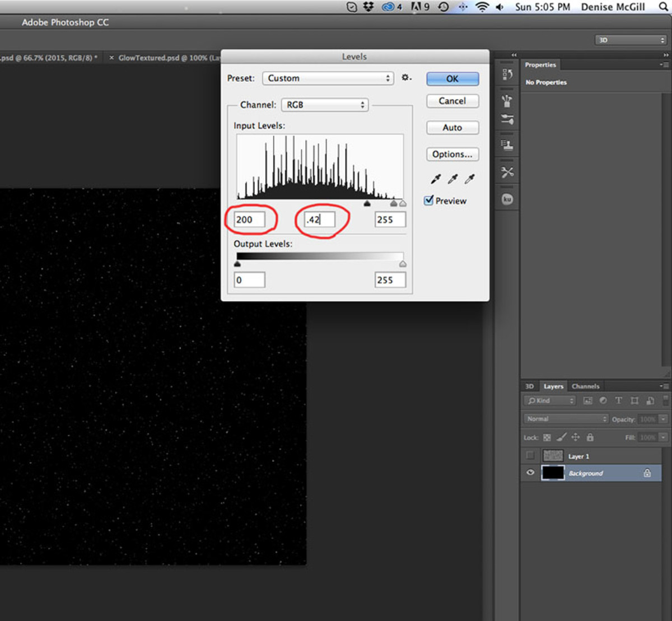Open the Channel dropdown showing RGB

point(325,105)
